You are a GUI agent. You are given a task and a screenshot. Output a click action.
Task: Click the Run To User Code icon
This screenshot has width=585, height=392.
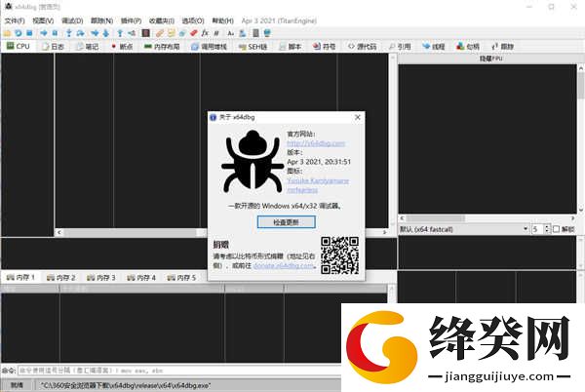pyautogui.click(x=132, y=33)
